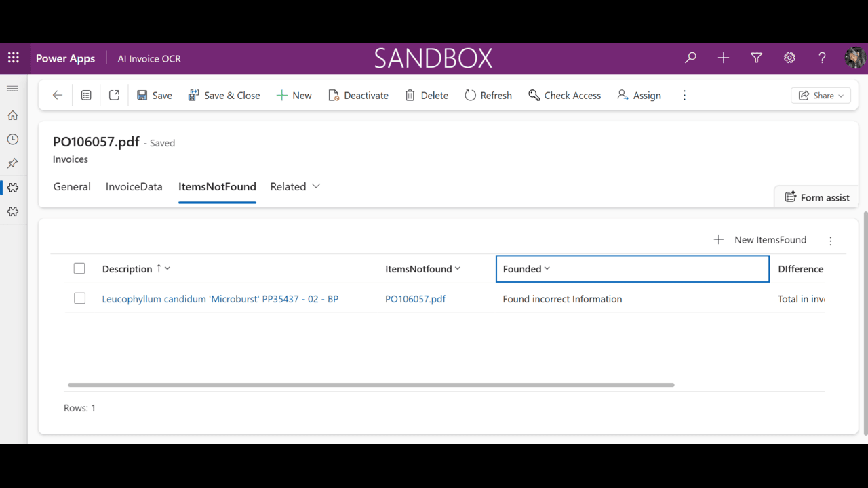The image size is (868, 488).
Task: Click the horizontal scrollbar under the grid
Action: pos(371,385)
